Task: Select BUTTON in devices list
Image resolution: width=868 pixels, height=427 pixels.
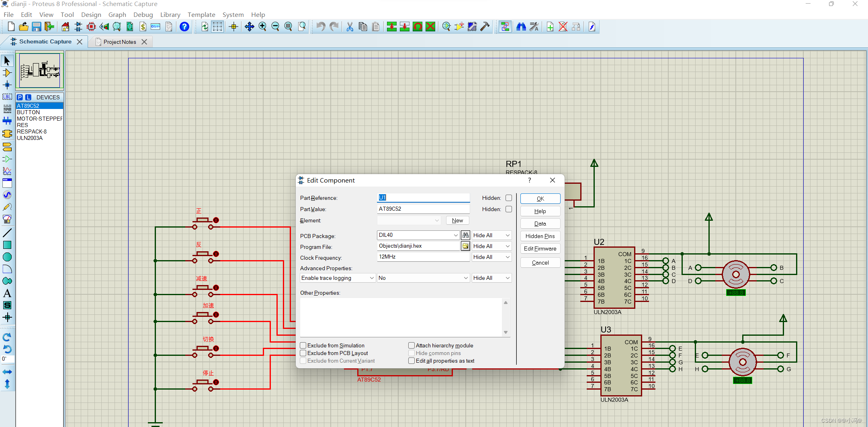Action: click(39, 112)
